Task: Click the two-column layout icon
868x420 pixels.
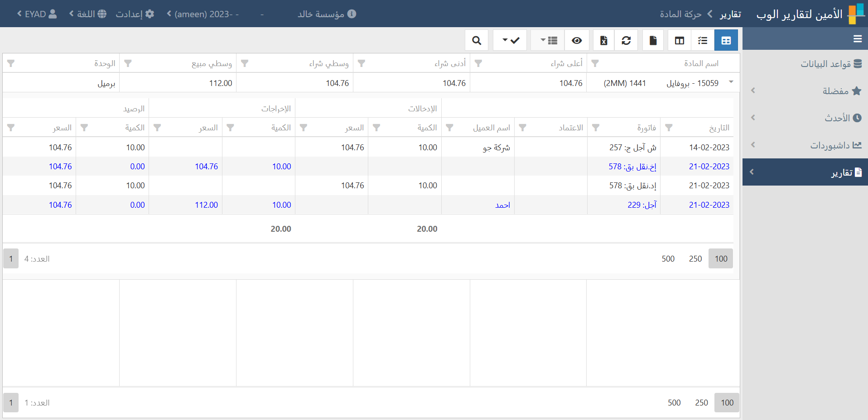Action: [x=679, y=41]
